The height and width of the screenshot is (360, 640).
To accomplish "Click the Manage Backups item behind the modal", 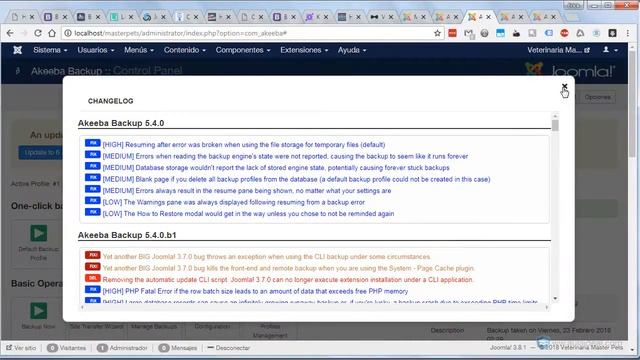I will [x=154, y=327].
